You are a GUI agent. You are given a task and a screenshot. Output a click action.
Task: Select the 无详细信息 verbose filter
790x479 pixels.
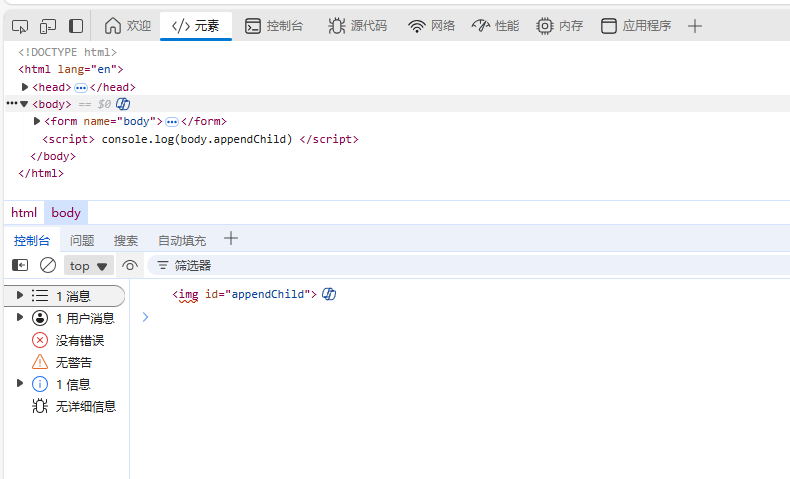tap(86, 406)
